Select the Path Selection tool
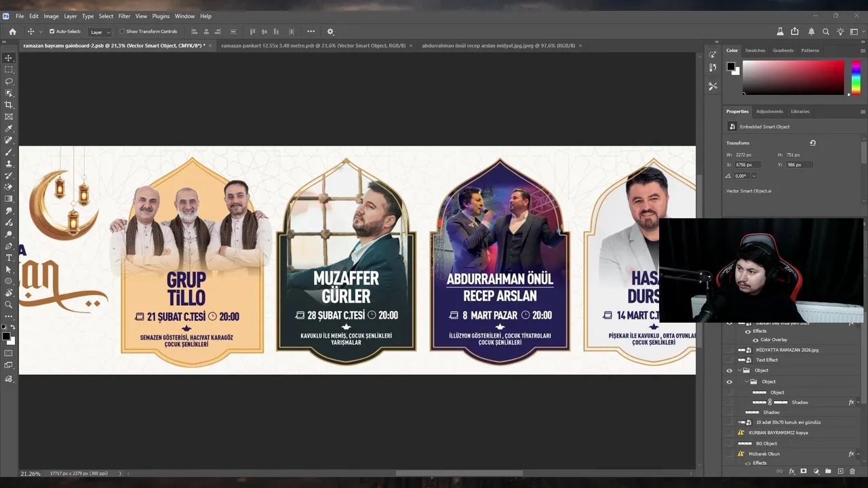 pyautogui.click(x=9, y=269)
